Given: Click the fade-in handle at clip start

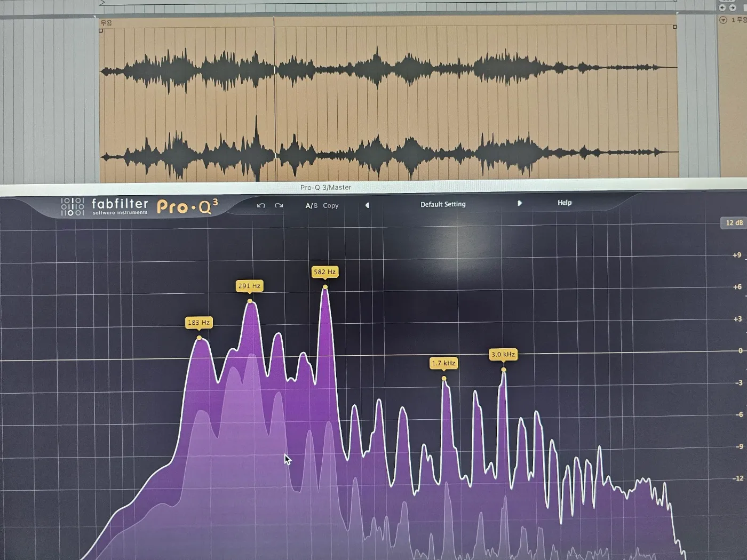Looking at the screenshot, I should coord(101,30).
